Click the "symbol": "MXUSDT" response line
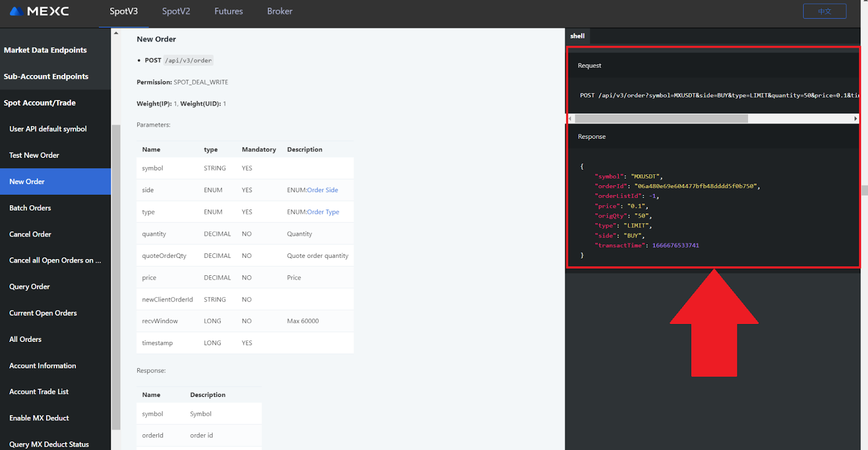The width and height of the screenshot is (868, 450). point(629,176)
